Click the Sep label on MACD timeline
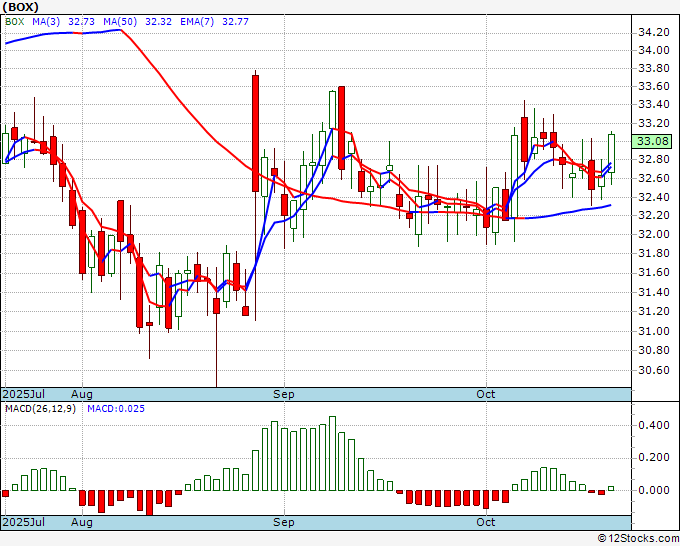Viewport: 680px width, 546px height. (x=284, y=522)
